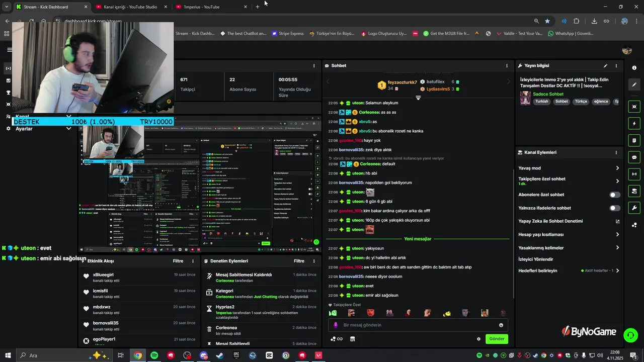Open Steam from the taskbar

click(220, 355)
